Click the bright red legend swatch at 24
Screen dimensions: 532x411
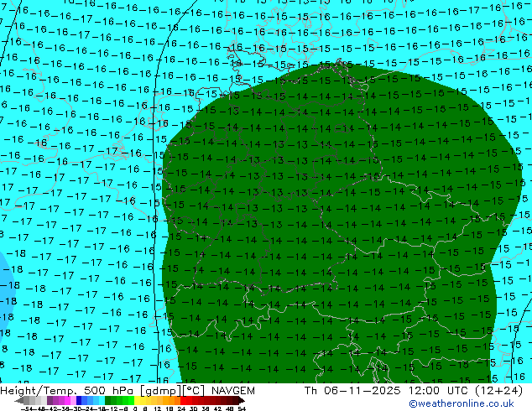pos(183,401)
